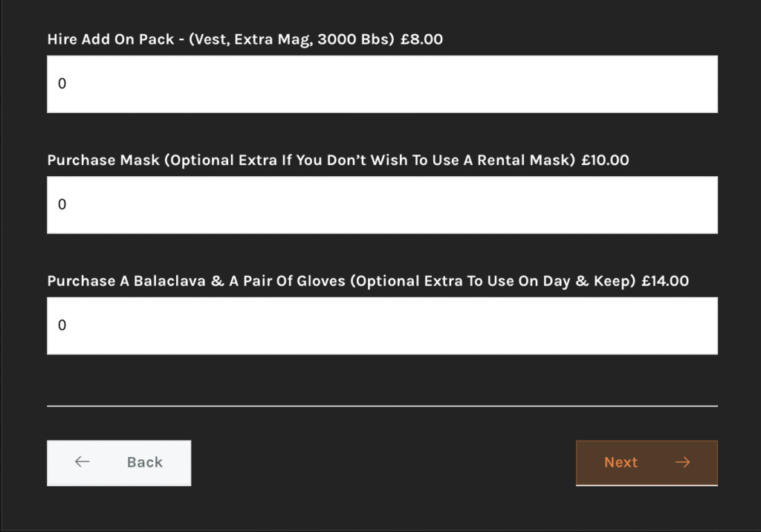Click the 0 value in Purchase Mask field

coord(62,204)
